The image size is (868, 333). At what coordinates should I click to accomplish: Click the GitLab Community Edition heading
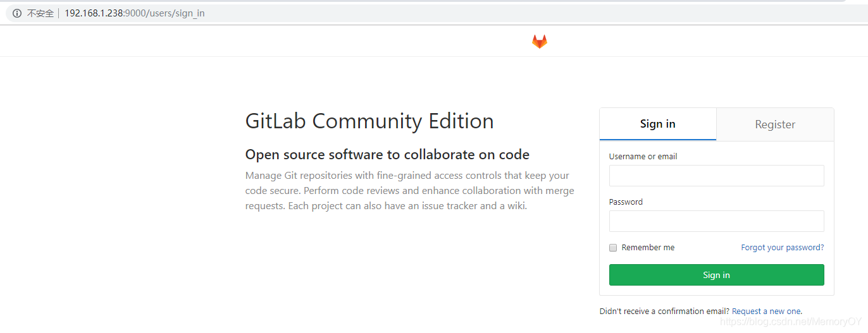coord(369,121)
